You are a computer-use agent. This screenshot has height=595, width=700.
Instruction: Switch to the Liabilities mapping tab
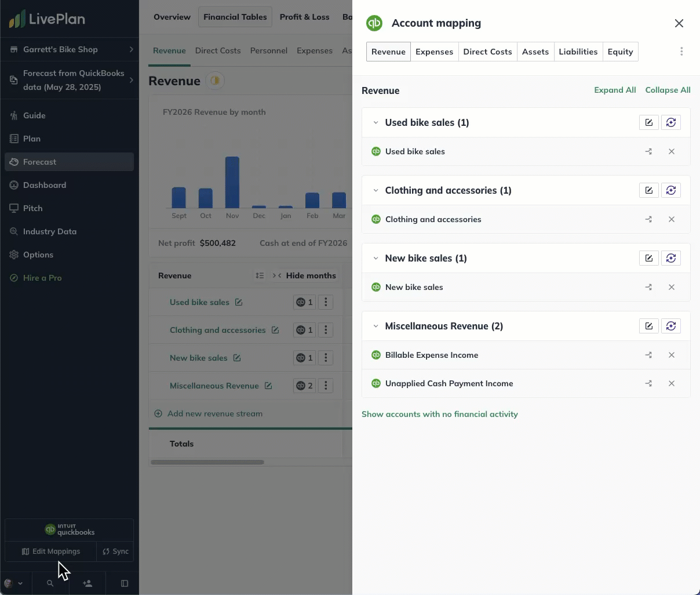tap(578, 52)
